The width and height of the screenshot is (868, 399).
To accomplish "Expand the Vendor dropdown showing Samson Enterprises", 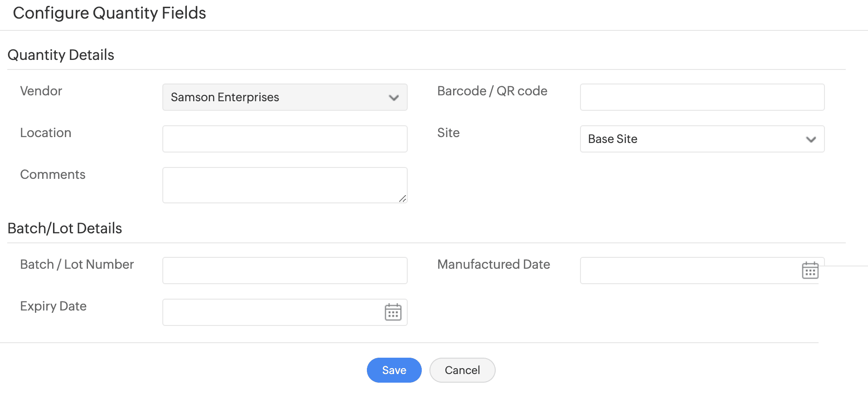I will coord(285,97).
